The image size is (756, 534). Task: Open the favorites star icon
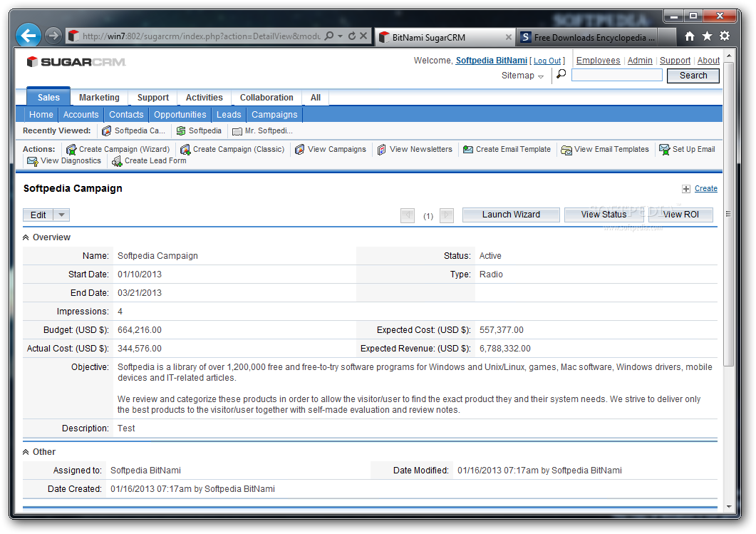click(708, 36)
